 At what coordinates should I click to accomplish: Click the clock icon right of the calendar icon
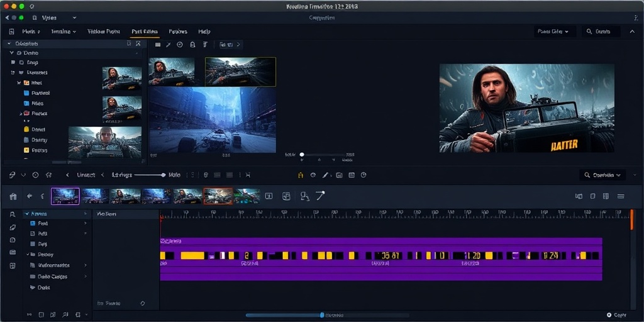point(364,175)
